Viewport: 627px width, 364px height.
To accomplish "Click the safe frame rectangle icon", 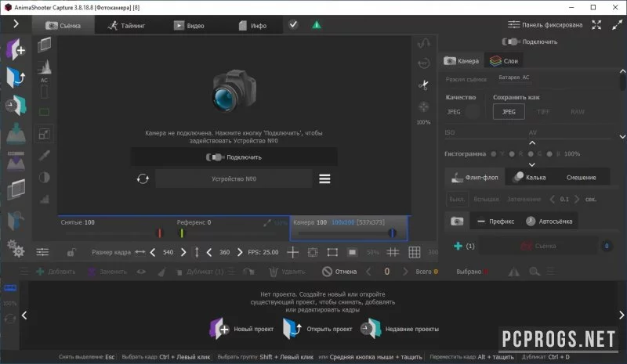I will coord(332,252).
